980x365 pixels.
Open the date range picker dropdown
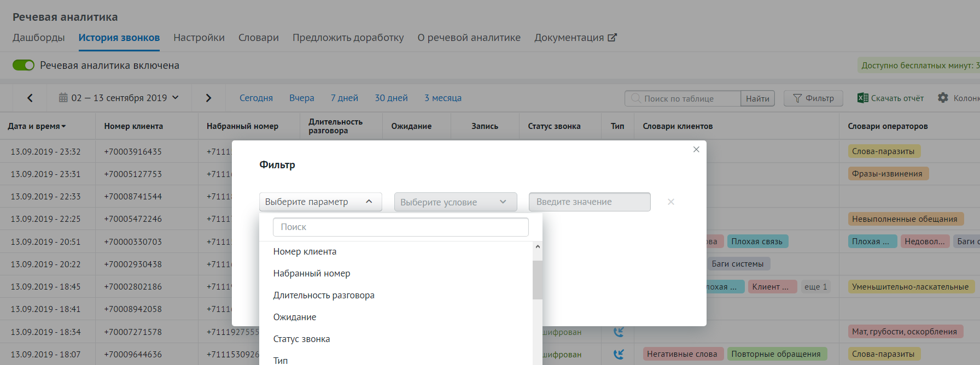[x=119, y=98]
